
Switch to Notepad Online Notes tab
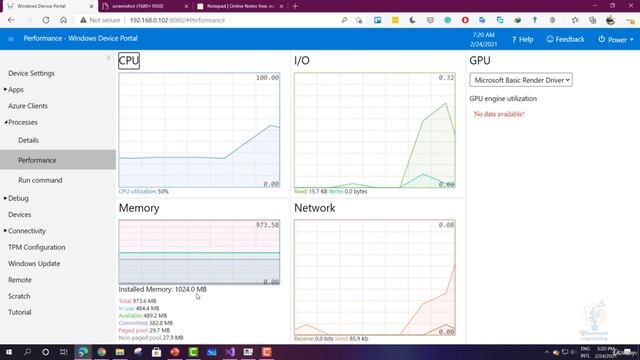239,6
